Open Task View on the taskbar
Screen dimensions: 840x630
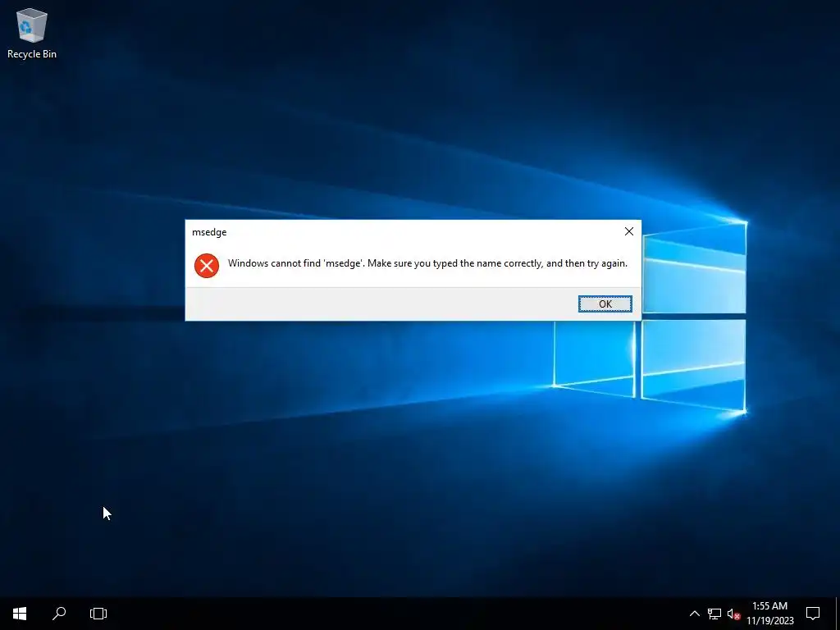[98, 614]
